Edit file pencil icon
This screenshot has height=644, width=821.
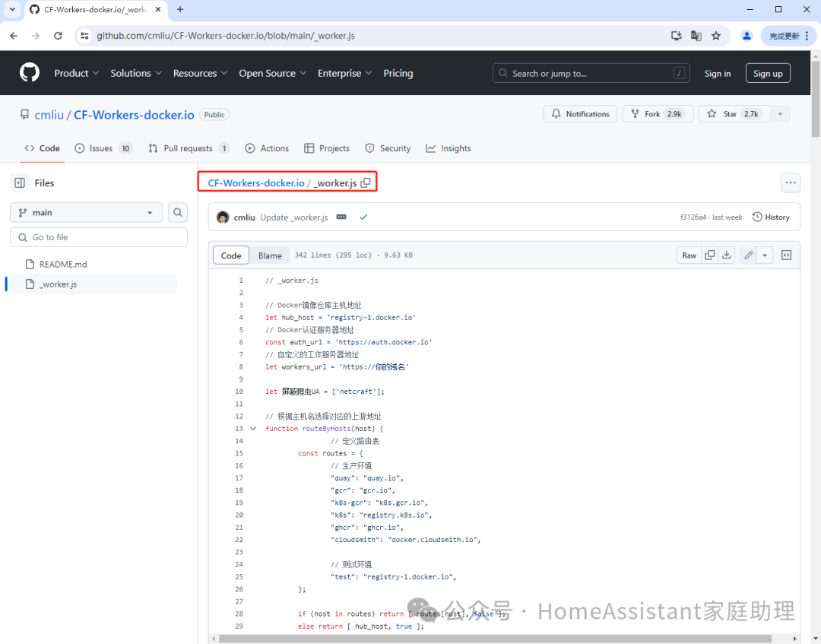click(x=749, y=255)
